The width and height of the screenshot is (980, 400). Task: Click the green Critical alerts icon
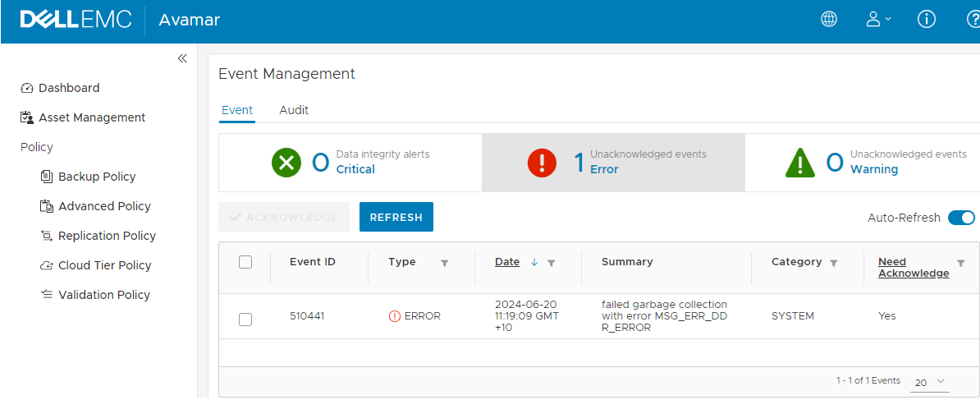(x=286, y=163)
